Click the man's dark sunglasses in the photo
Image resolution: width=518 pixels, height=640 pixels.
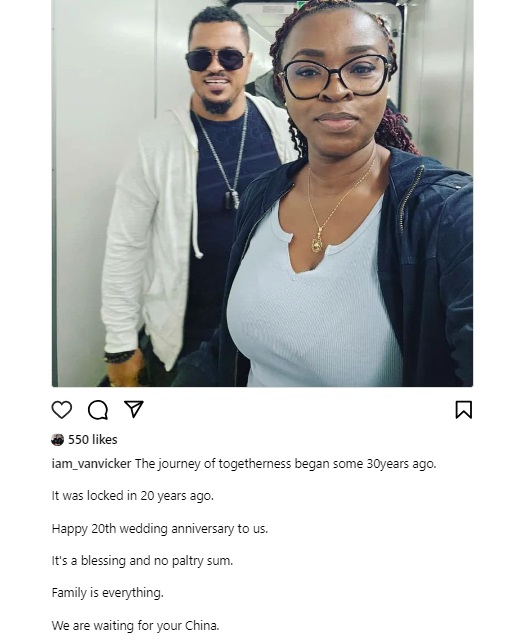[216, 60]
